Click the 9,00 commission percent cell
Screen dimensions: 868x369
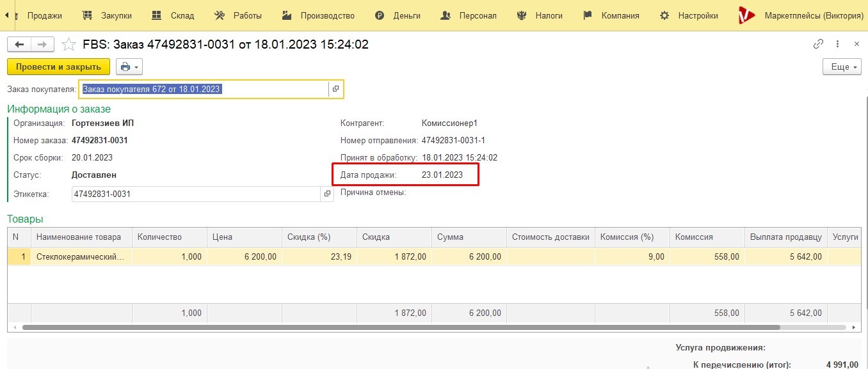click(632, 256)
